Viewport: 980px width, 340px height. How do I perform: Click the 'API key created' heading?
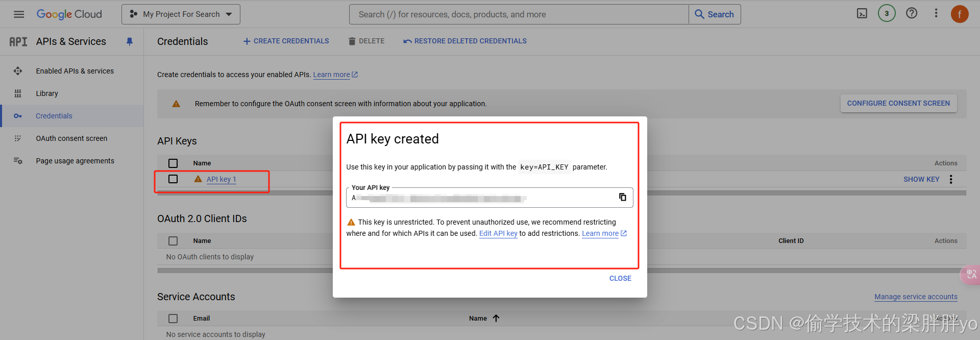point(393,139)
